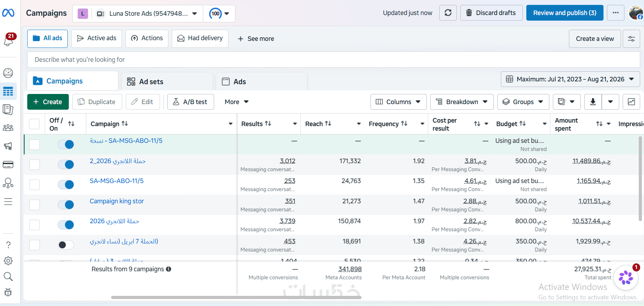644x306 pixels.
Task: Open the sidebar search magnifier icon
Action: pos(8,277)
